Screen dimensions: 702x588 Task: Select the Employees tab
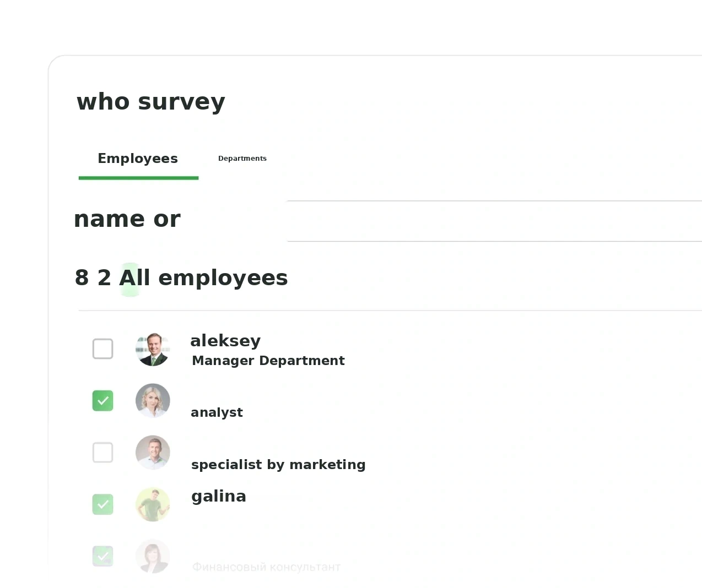point(138,159)
